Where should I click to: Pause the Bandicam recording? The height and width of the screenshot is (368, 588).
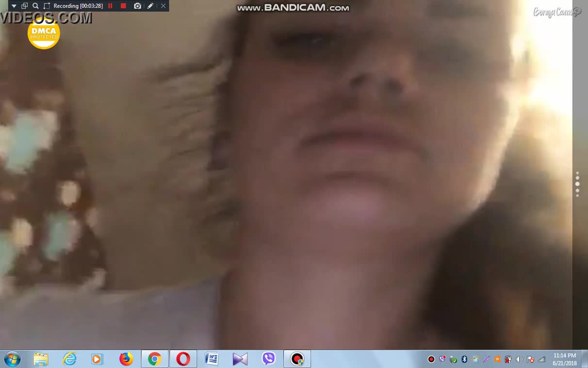tap(111, 6)
